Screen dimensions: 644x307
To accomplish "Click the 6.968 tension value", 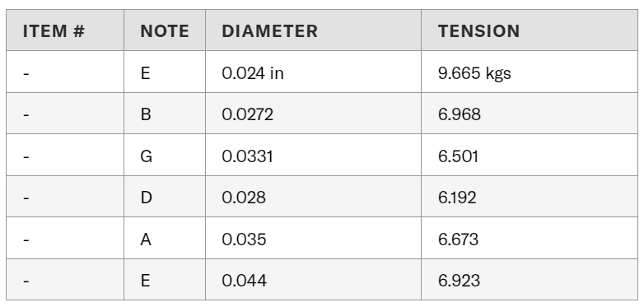I will click(460, 114).
